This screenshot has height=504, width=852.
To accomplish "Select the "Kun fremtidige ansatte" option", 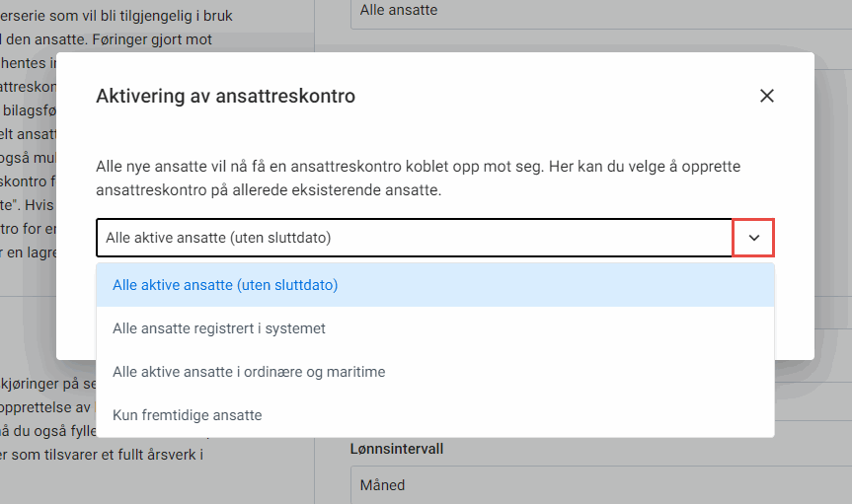I will click(188, 415).
